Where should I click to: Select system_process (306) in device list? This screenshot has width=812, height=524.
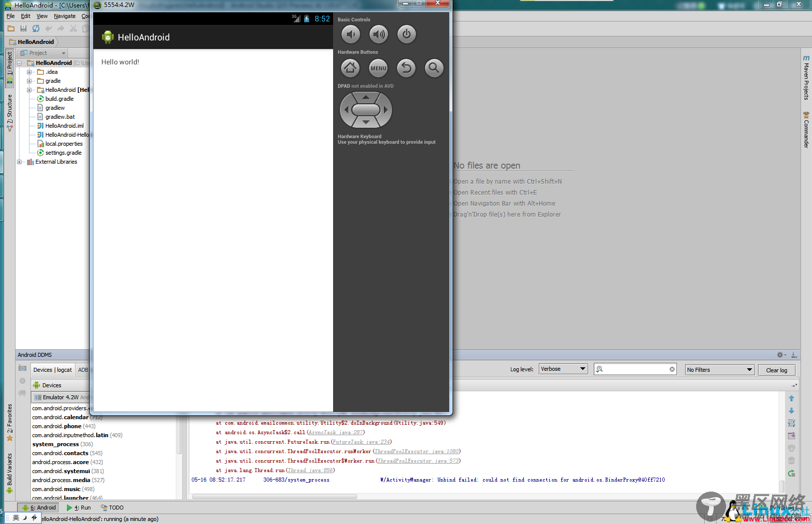point(62,444)
